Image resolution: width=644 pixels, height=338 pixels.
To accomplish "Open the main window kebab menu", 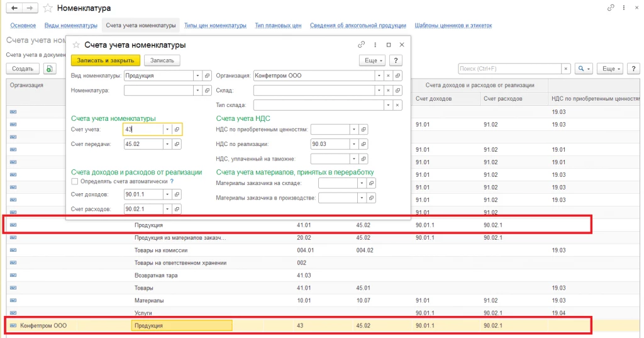I will tap(624, 8).
